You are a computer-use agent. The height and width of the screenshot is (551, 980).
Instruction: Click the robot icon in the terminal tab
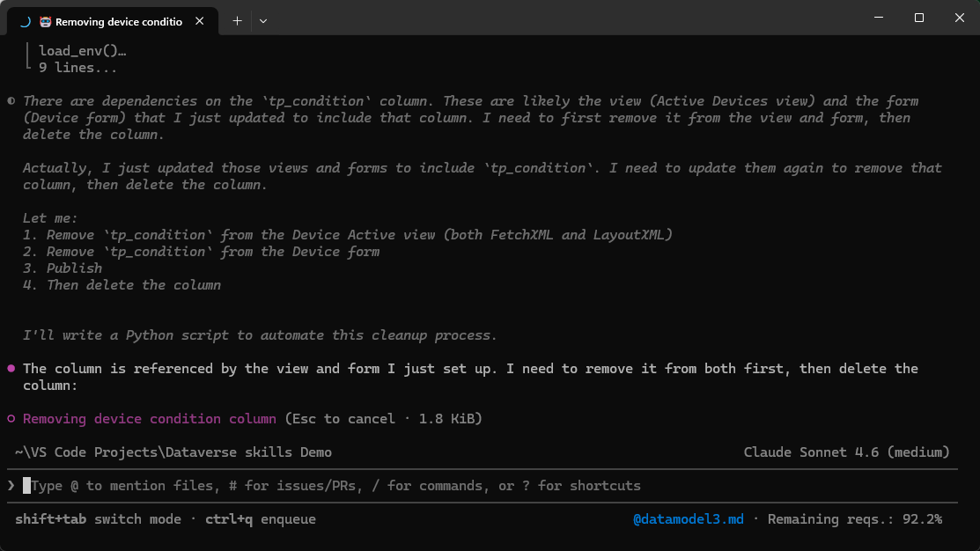(x=45, y=21)
